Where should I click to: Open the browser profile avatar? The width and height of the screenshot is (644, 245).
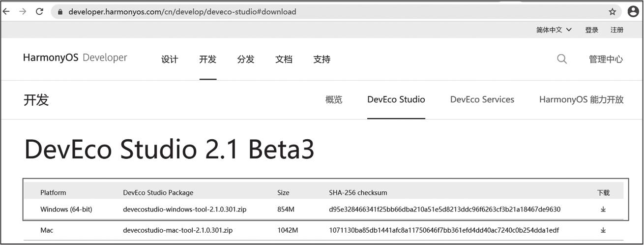pyautogui.click(x=633, y=12)
